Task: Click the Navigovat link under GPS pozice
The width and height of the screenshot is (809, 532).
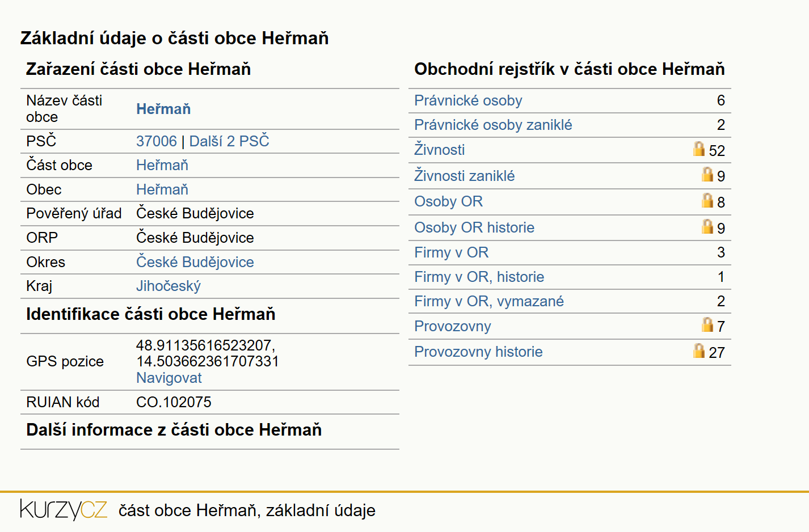Action: [169, 378]
